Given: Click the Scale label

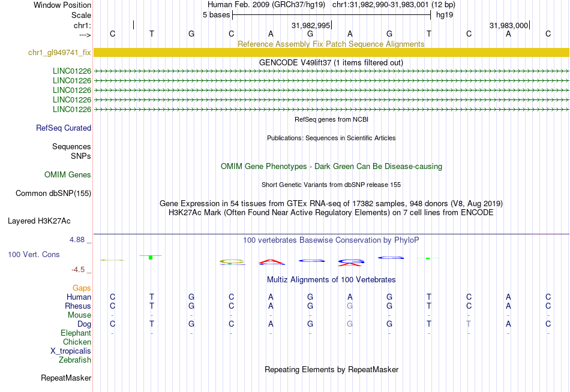Looking at the screenshot, I should [x=81, y=15].
